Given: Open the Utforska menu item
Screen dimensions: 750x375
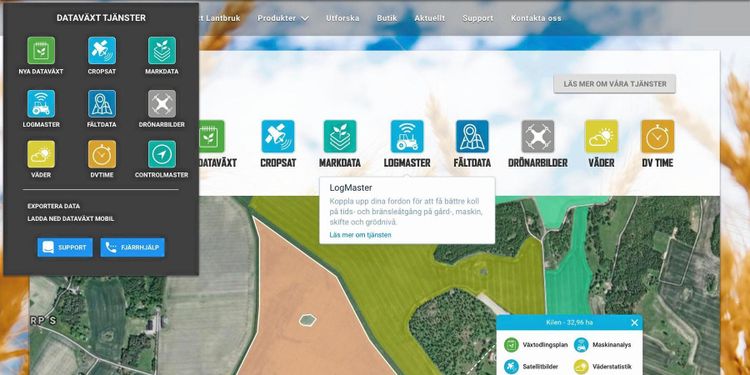Looking at the screenshot, I should coord(342,18).
